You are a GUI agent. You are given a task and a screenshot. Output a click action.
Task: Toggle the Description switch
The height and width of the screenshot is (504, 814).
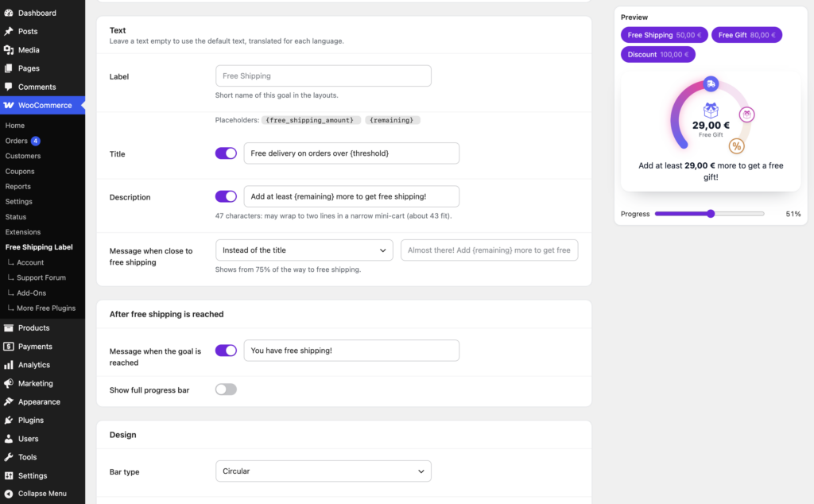(226, 196)
